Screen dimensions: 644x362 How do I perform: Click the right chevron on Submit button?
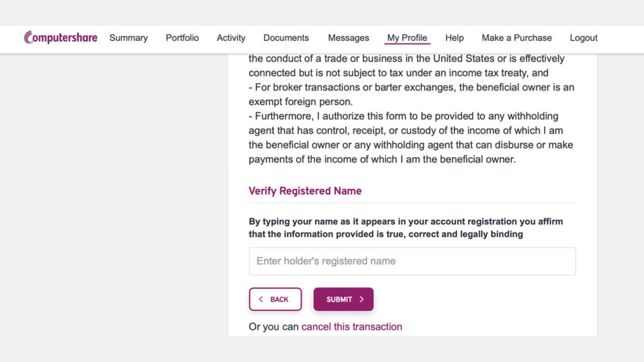click(x=362, y=300)
